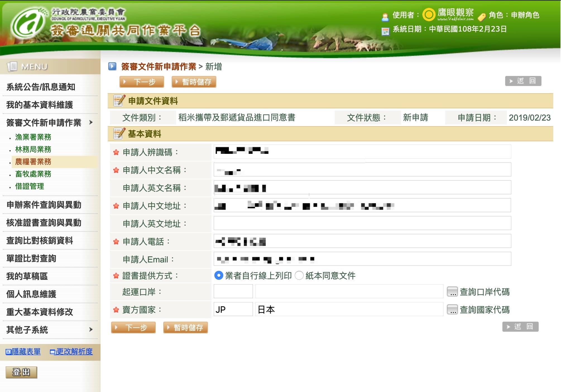Click 查詢國家代碼 lookup link

pyautogui.click(x=485, y=310)
